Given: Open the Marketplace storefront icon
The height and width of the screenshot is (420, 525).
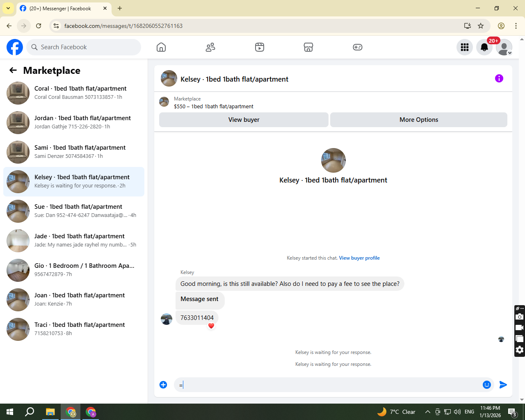Looking at the screenshot, I should point(308,47).
